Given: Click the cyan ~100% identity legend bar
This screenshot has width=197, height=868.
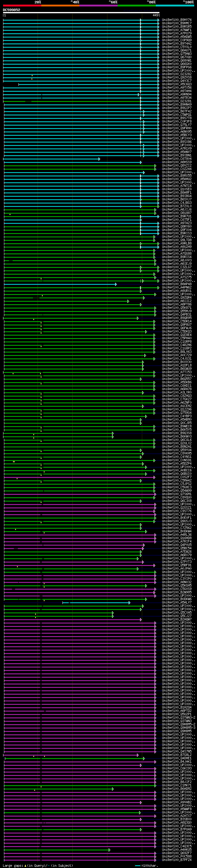Looking at the screenshot, I should click(175, 6).
